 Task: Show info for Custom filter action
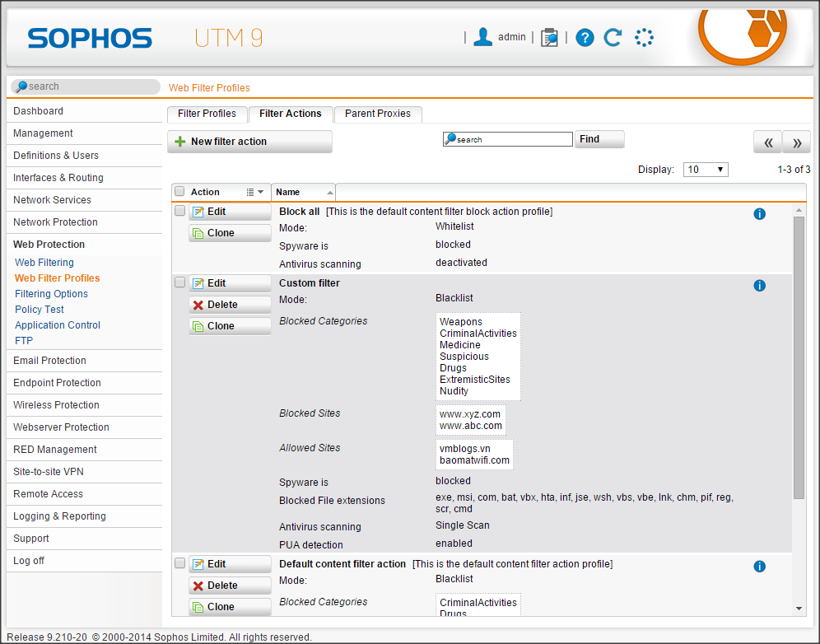click(759, 286)
